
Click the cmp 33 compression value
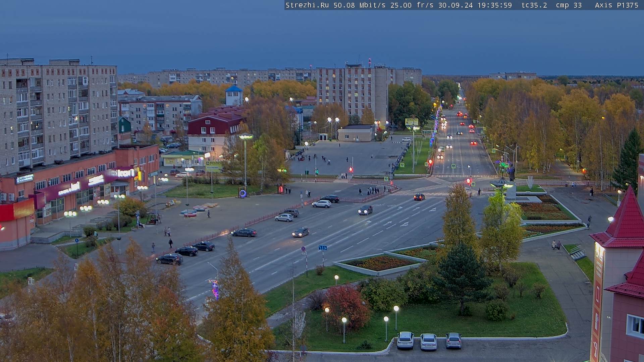pyautogui.click(x=569, y=5)
